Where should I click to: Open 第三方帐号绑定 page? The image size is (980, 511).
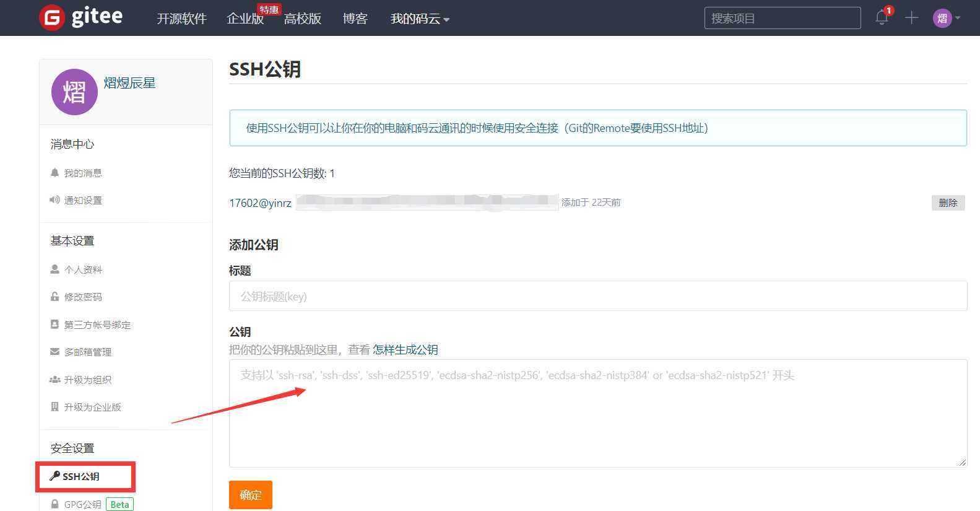(97, 325)
